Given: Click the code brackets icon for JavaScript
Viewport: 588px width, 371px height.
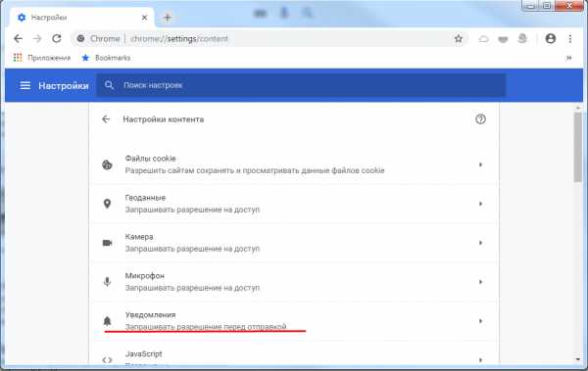Looking at the screenshot, I should [107, 360].
